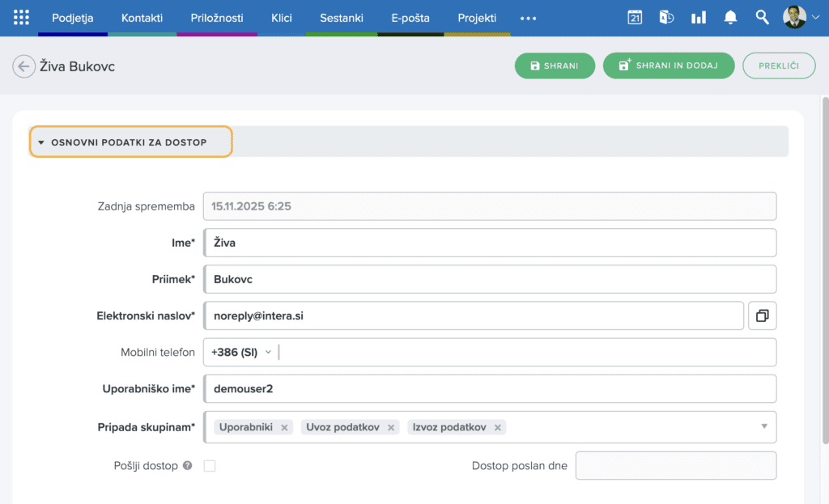Remove the Izvoz podatkov group tag
The height and width of the screenshot is (504, 829).
point(498,428)
